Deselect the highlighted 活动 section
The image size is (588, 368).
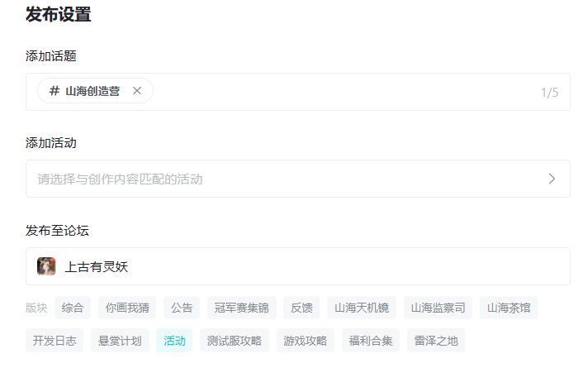[x=174, y=340]
